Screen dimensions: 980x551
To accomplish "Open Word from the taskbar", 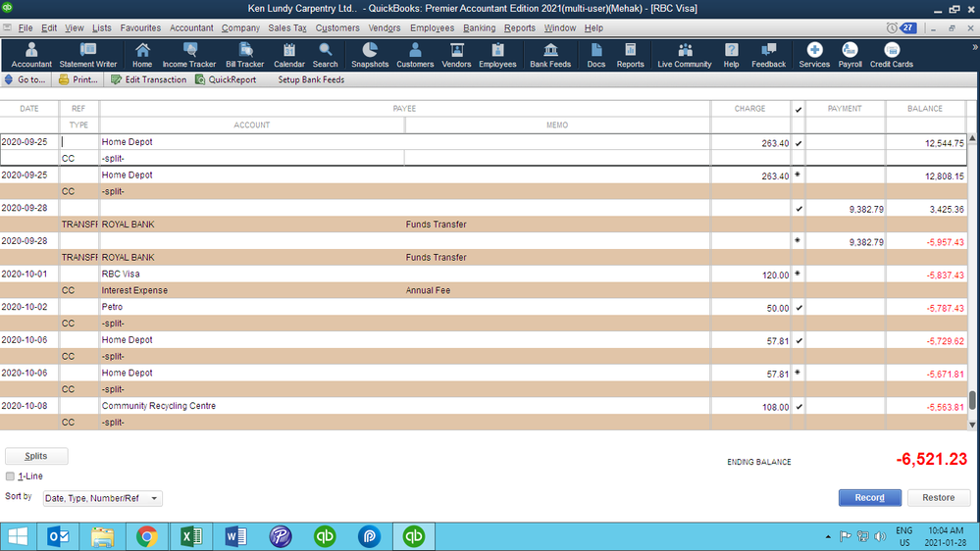I will (x=235, y=536).
